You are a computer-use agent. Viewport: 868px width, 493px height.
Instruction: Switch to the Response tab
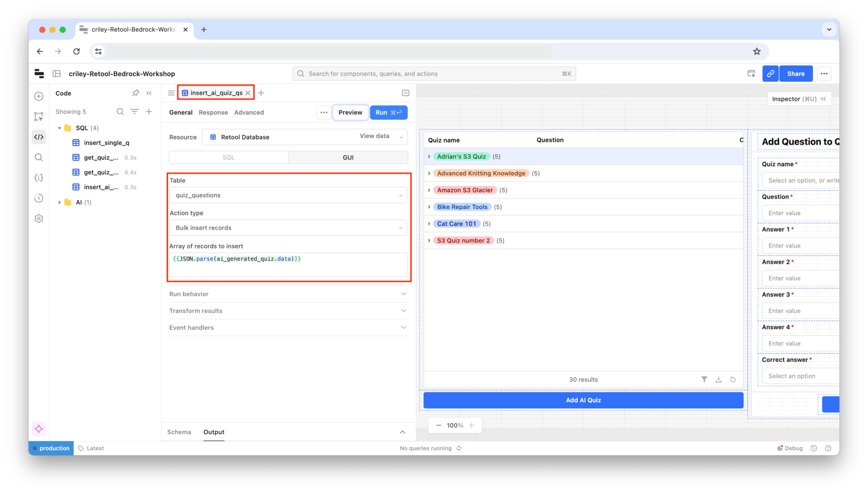pyautogui.click(x=213, y=112)
